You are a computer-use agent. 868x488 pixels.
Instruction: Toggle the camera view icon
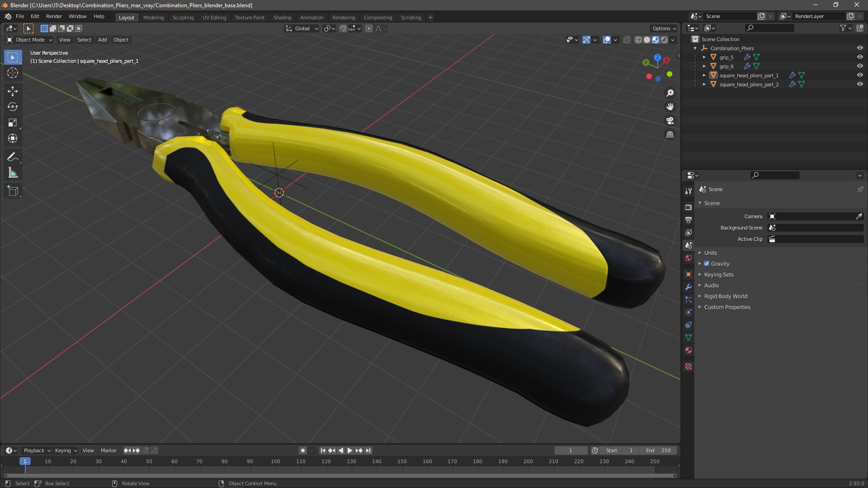[x=670, y=121]
